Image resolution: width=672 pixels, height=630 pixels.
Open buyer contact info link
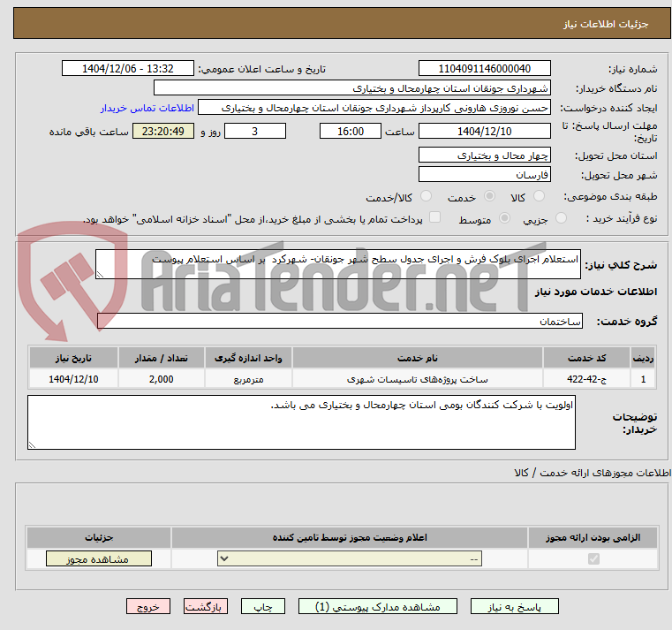(x=147, y=108)
